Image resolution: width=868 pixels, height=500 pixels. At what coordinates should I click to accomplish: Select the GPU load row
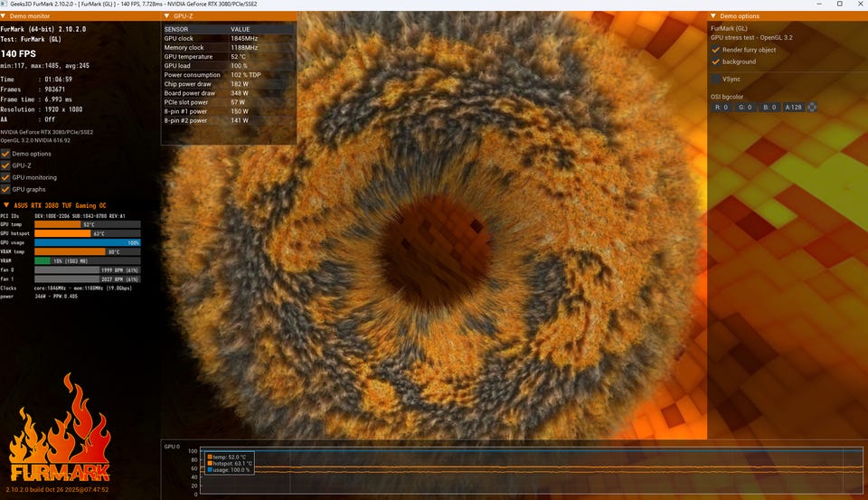[x=229, y=66]
